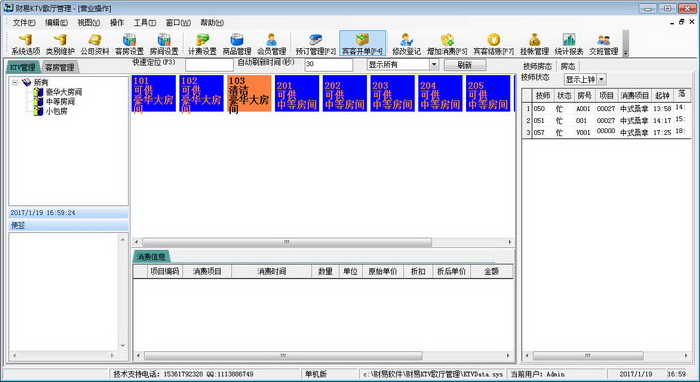This screenshot has height=382, width=700.
Task: Click 宾客结账[F7] checkout icon
Action: tap(493, 44)
